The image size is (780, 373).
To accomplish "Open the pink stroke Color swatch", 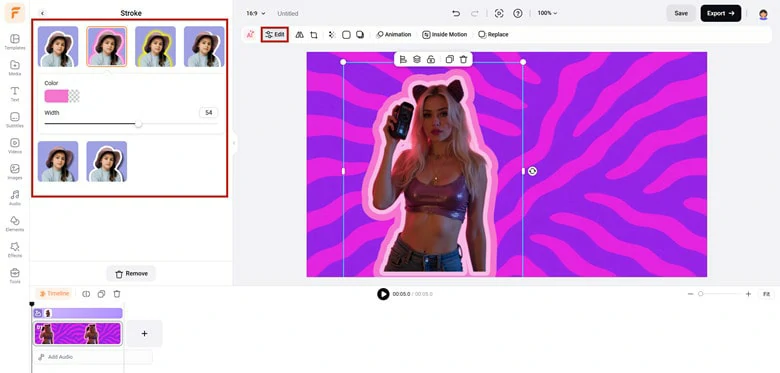I will 56,96.
